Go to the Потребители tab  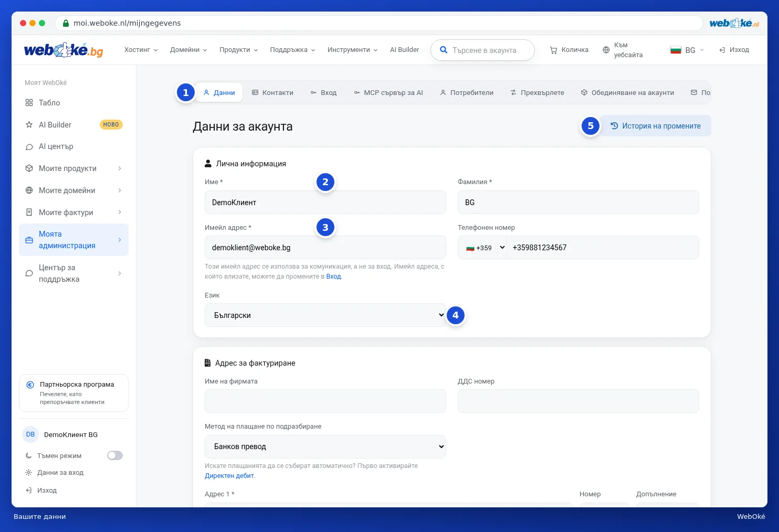coord(467,93)
